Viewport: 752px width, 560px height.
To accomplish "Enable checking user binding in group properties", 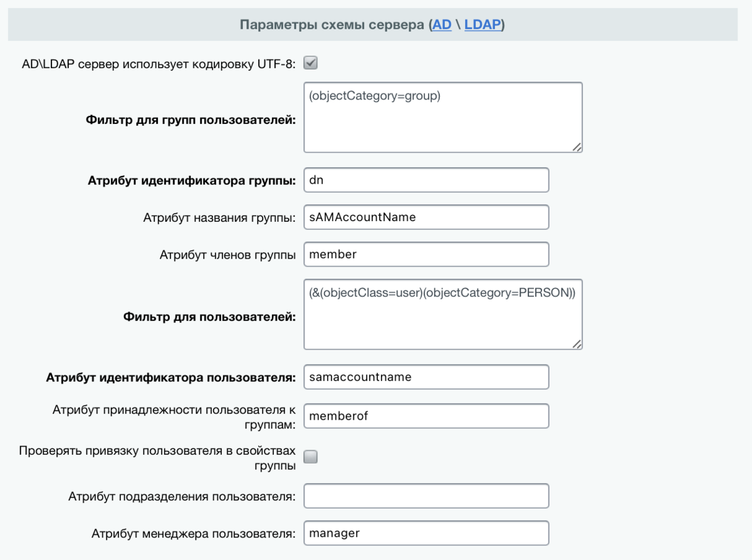I will coord(311,457).
